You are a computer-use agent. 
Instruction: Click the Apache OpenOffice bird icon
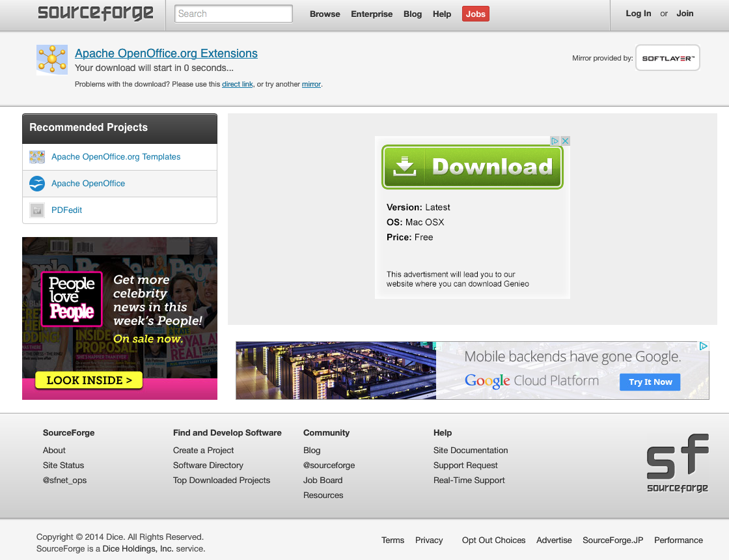[x=37, y=183]
